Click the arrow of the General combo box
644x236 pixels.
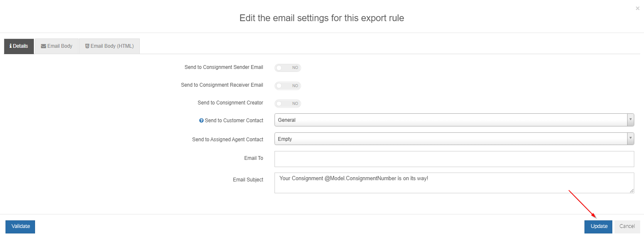(630, 120)
